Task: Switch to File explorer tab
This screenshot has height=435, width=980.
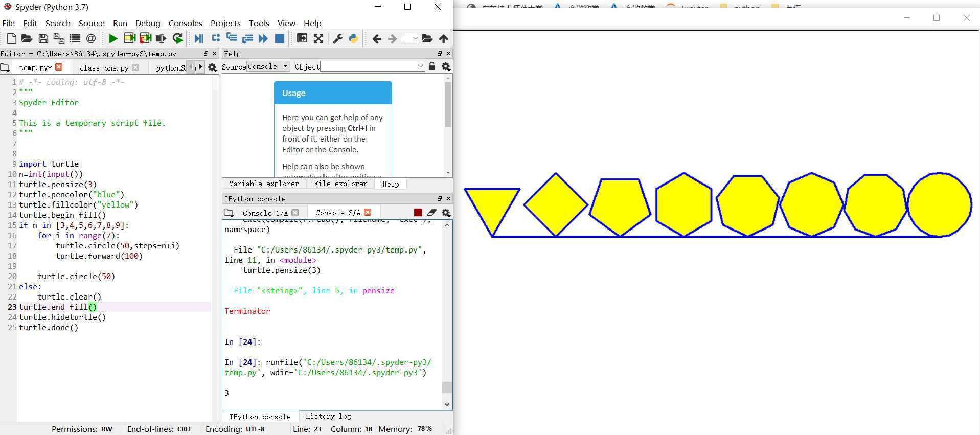Action: click(x=340, y=184)
